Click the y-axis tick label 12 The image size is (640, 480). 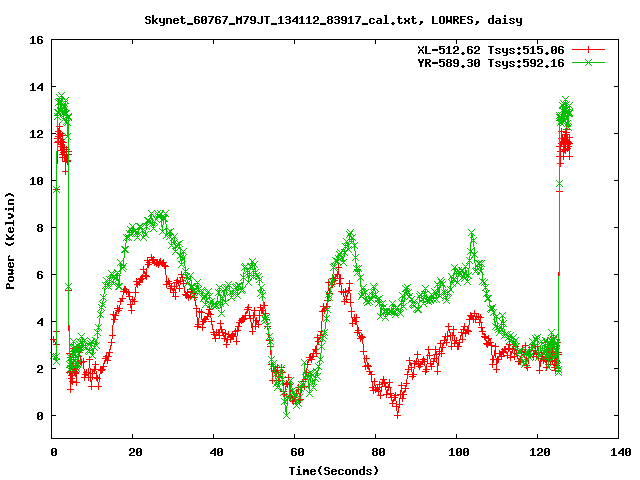click(36, 134)
